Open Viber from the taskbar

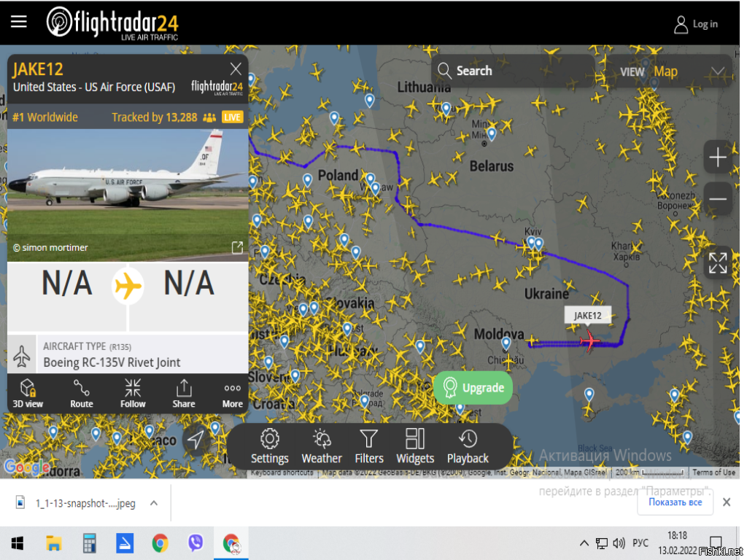(196, 543)
